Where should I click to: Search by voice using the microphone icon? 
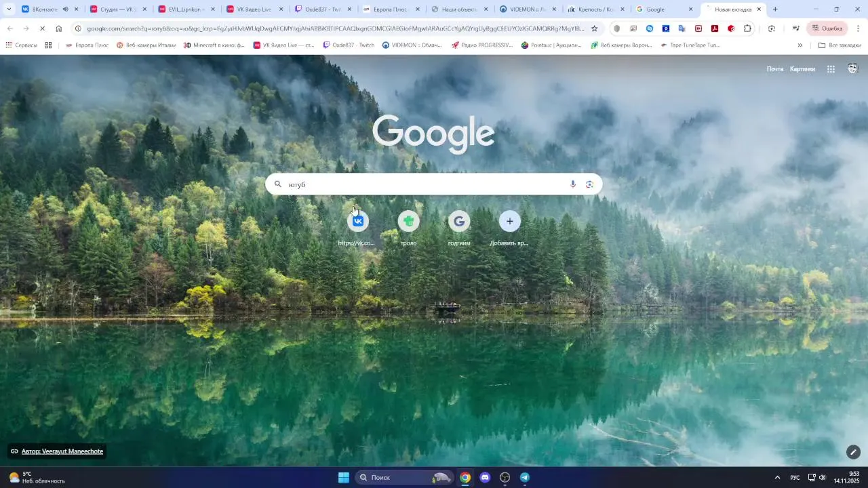pyautogui.click(x=573, y=184)
